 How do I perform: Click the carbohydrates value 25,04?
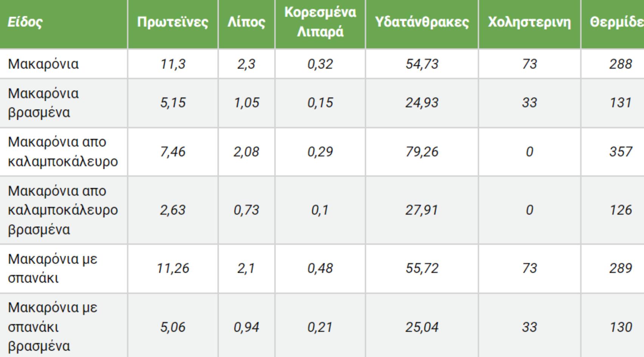[422, 327]
